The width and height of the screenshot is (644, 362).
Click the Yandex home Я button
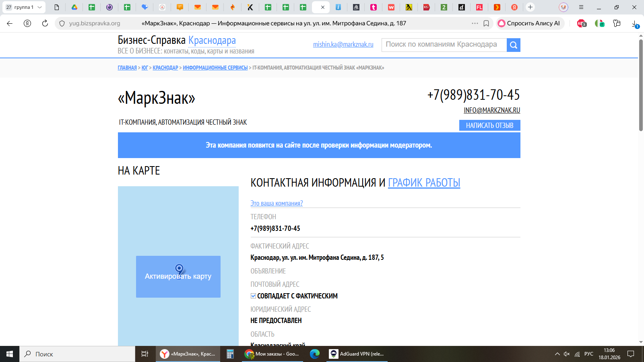click(27, 23)
